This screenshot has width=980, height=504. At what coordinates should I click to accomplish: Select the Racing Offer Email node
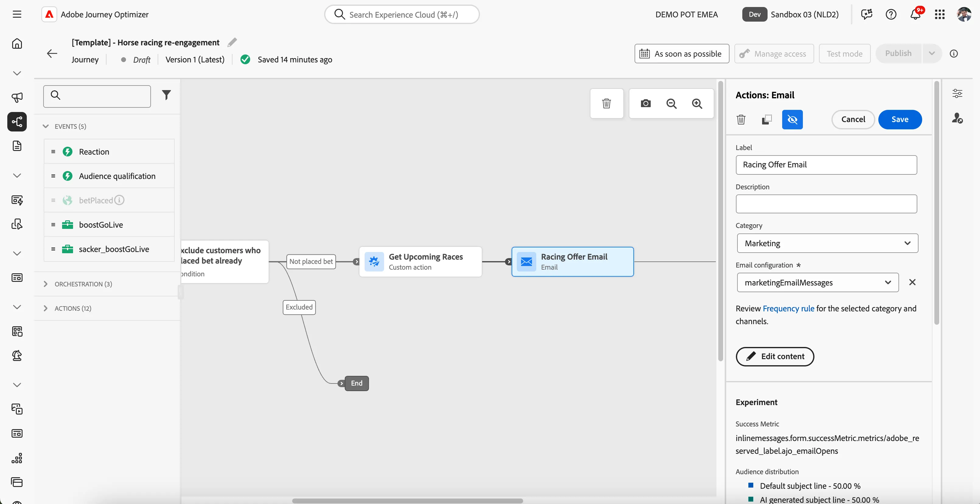[572, 262]
